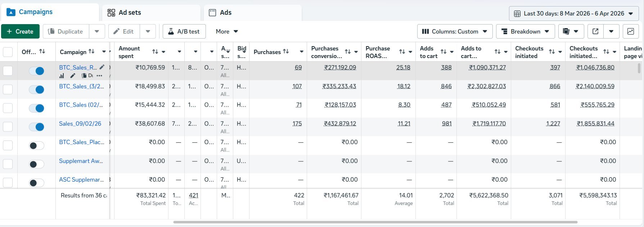The width and height of the screenshot is (644, 227).
Task: Start an A/B test
Action: (184, 31)
